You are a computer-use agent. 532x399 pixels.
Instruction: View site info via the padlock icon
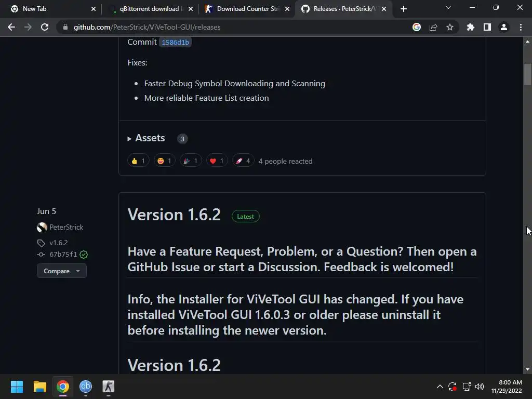65,27
